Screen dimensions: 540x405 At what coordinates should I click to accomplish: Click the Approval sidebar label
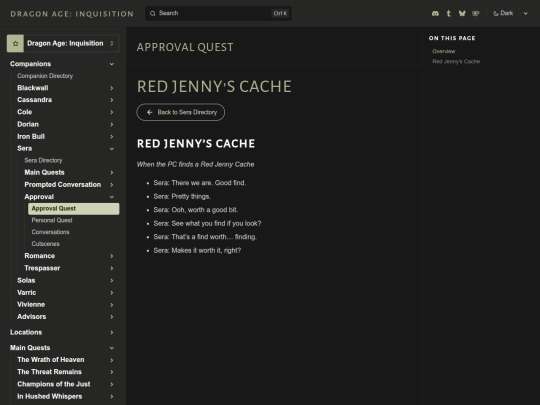pos(39,197)
